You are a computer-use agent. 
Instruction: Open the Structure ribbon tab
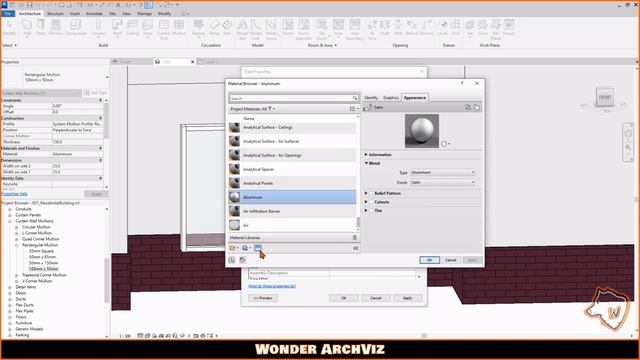tap(55, 13)
